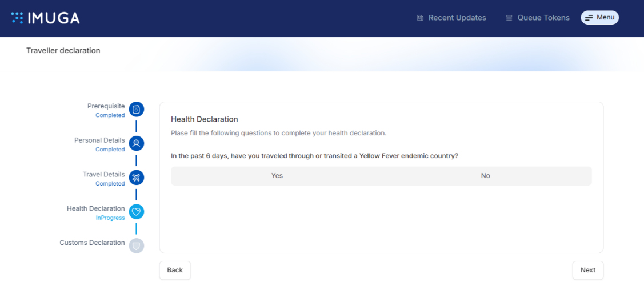Click the hamburger icon in Menu button

[x=589, y=18]
